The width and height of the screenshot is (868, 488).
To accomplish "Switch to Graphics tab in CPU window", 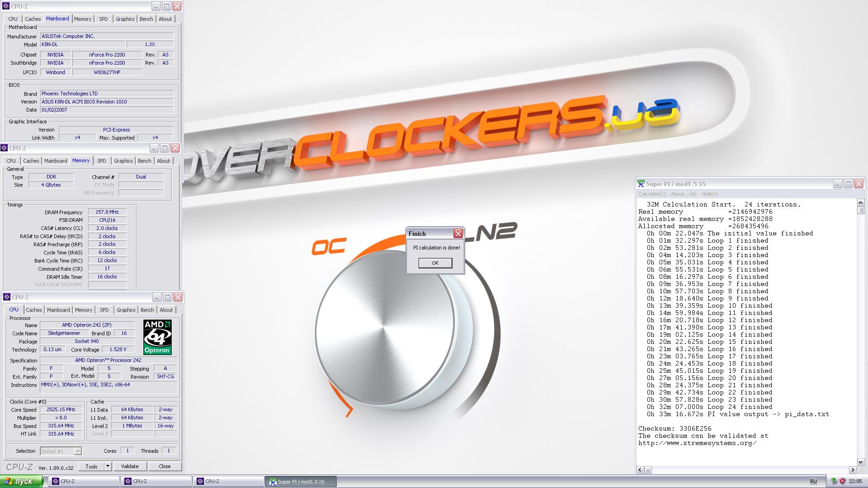I will coord(126,310).
